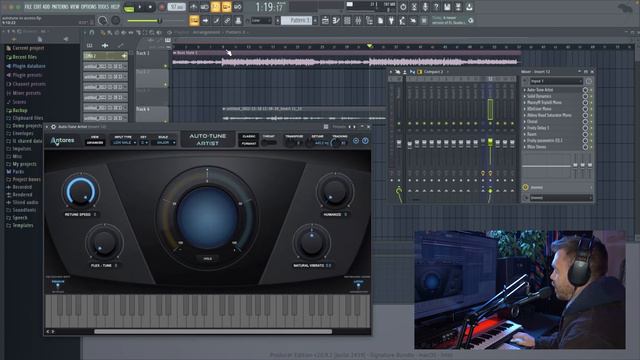Screen dimensions: 640x360
Task: Click the Auto-Tune help question icon
Action: (365, 141)
